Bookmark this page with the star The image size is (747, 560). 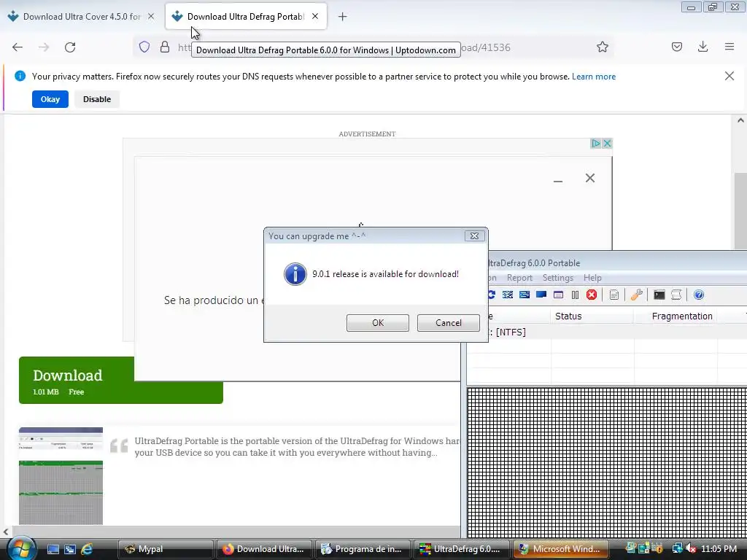[602, 47]
